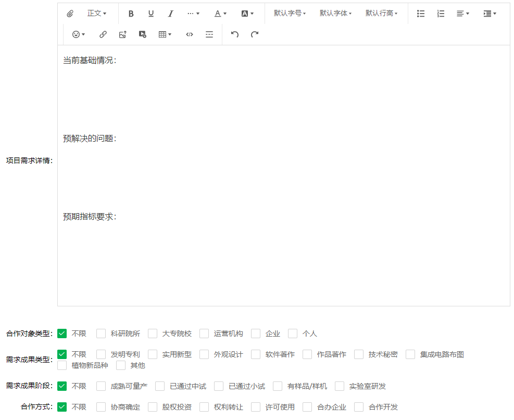This screenshot has height=420, width=514.
Task: Open the 默认行高 line height dropdown
Action: (381, 14)
